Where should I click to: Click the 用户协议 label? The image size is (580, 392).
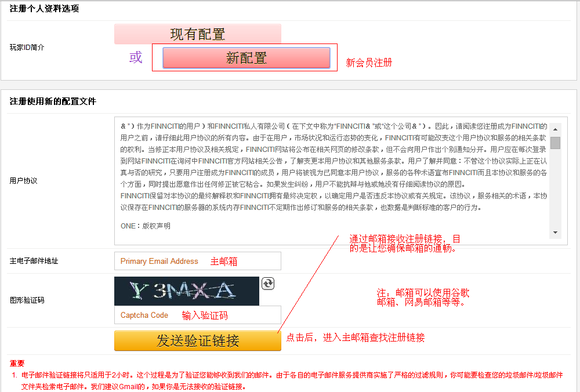tap(23, 180)
